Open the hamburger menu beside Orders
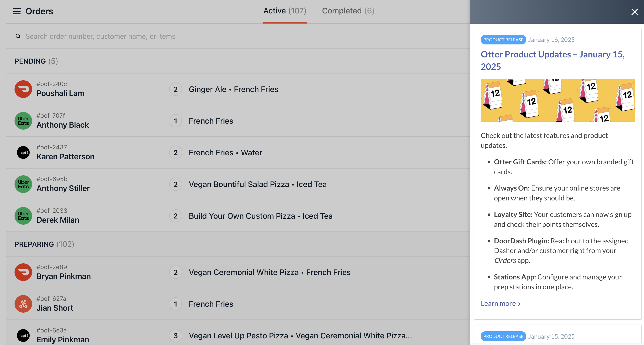 coord(16,11)
